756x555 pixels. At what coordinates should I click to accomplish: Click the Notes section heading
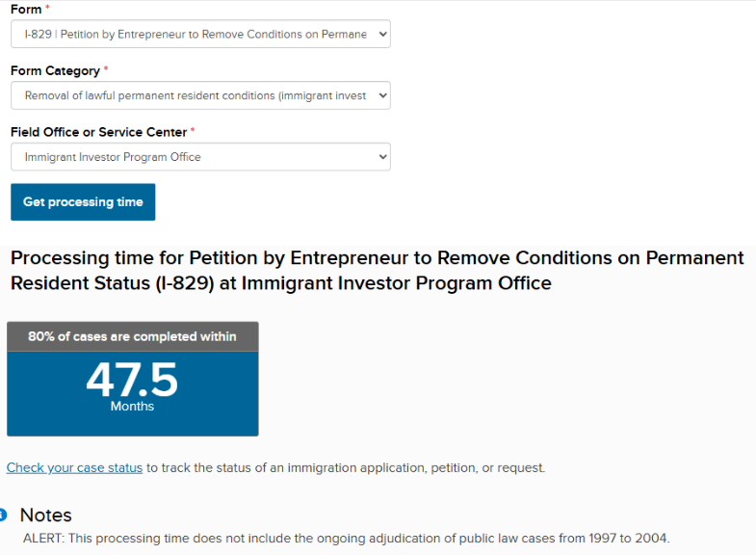(45, 515)
